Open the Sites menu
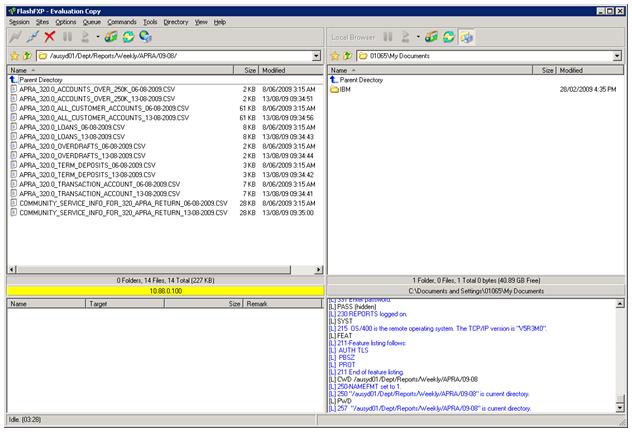The height and width of the screenshot is (432, 632). coord(41,21)
